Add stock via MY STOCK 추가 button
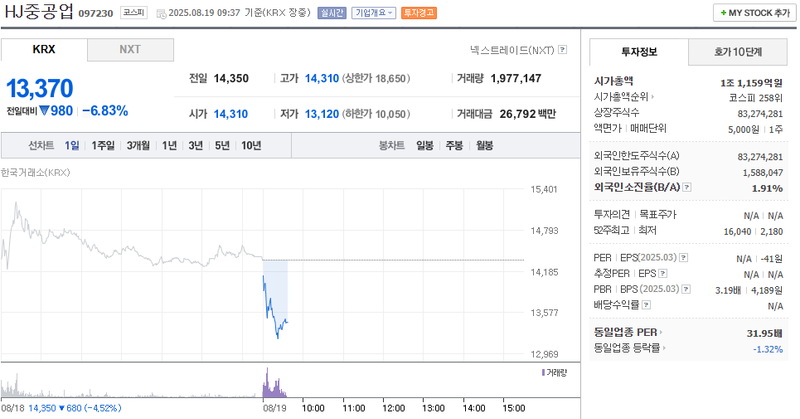This screenshot has height=419, width=800. coord(755,13)
